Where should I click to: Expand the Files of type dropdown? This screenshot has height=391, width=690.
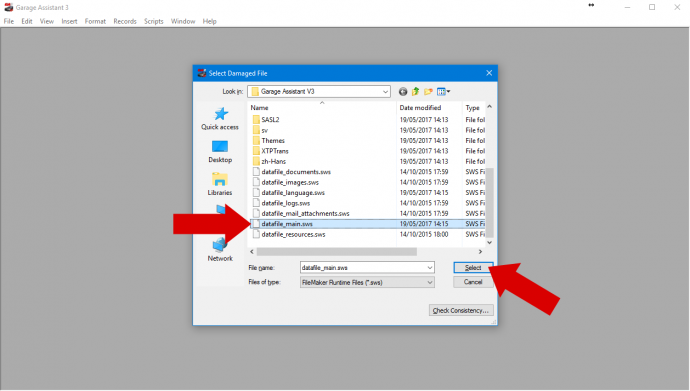[x=429, y=282]
